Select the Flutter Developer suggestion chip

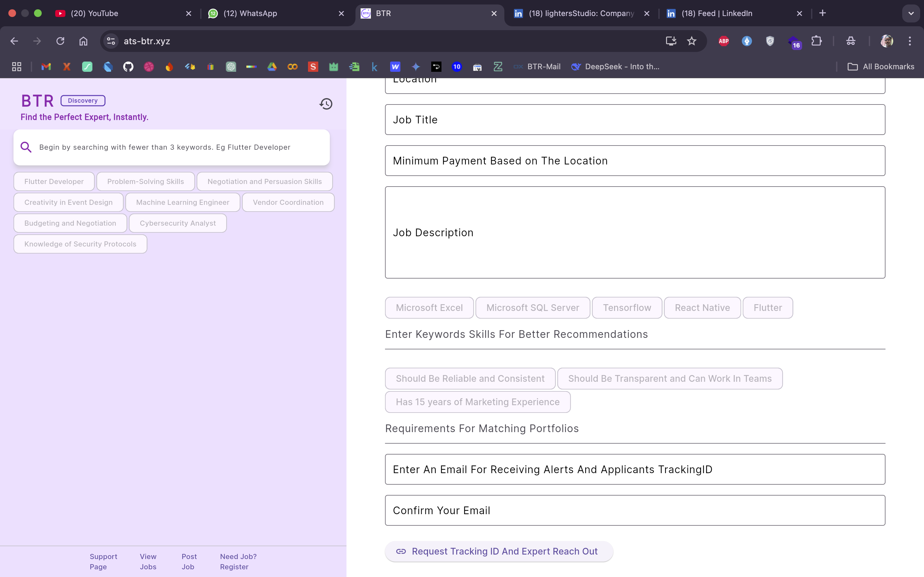tap(54, 182)
